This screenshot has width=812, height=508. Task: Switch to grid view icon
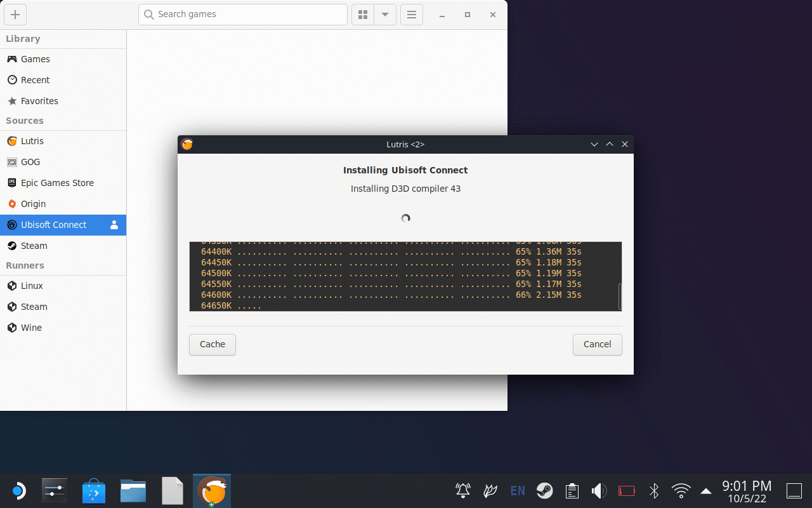pyautogui.click(x=363, y=15)
